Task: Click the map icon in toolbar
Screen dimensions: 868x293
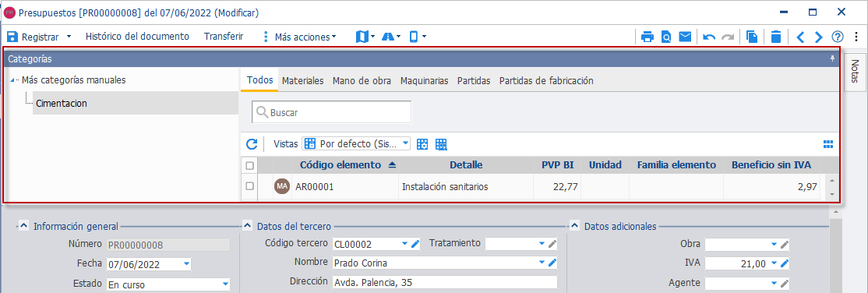Action: (x=362, y=37)
